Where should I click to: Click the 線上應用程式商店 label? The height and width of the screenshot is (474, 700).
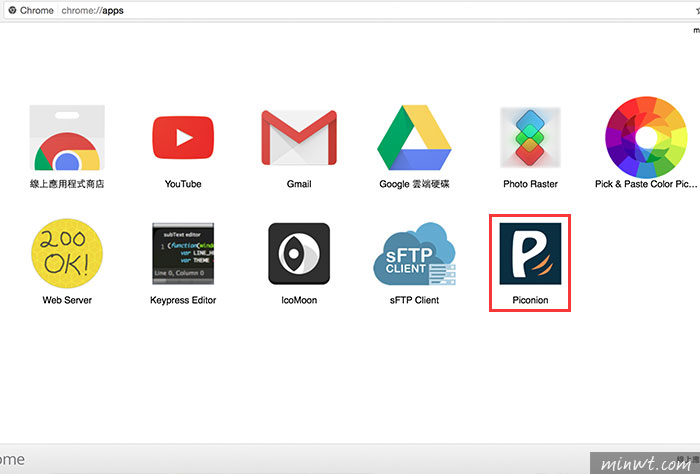[67, 184]
